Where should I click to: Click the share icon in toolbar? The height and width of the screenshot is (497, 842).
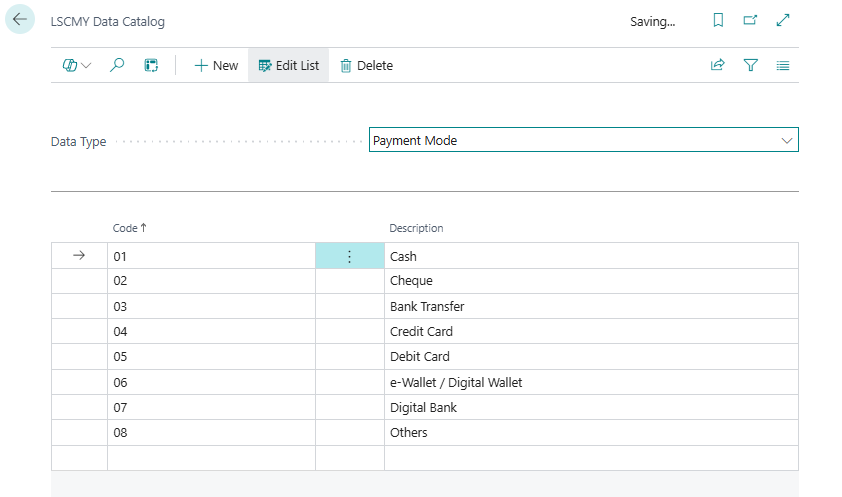(717, 65)
